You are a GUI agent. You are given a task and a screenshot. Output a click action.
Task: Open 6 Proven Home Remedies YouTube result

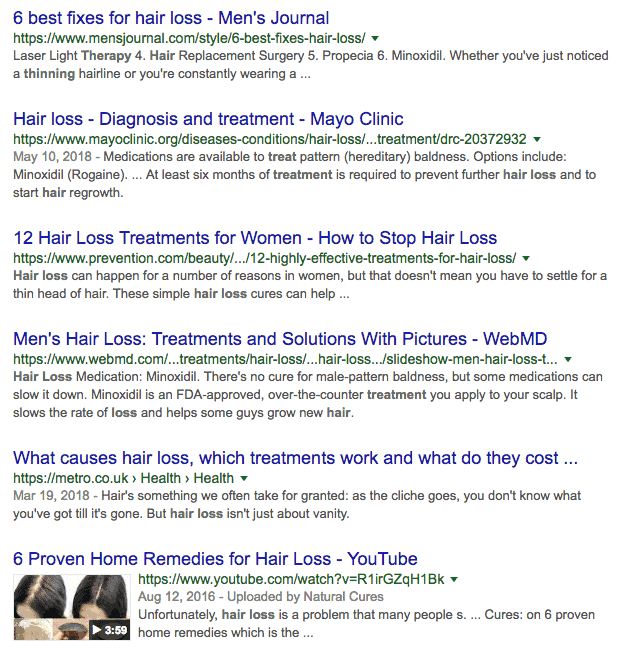point(215,559)
